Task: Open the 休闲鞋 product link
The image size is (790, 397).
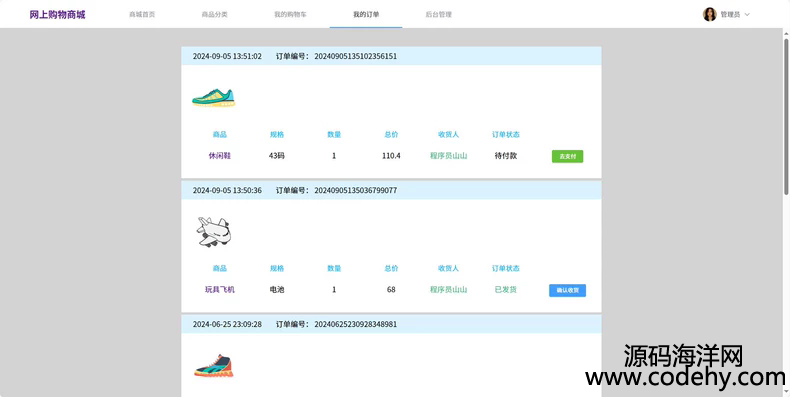Action: (x=220, y=156)
